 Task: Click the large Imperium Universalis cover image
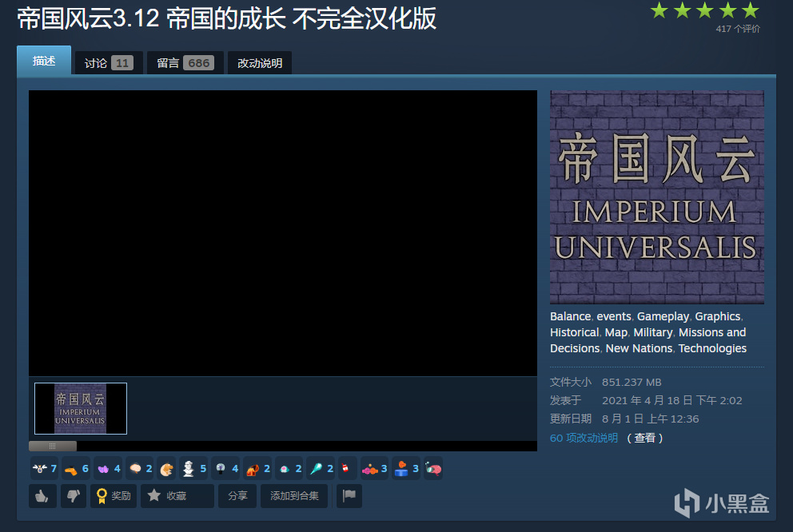click(x=657, y=197)
